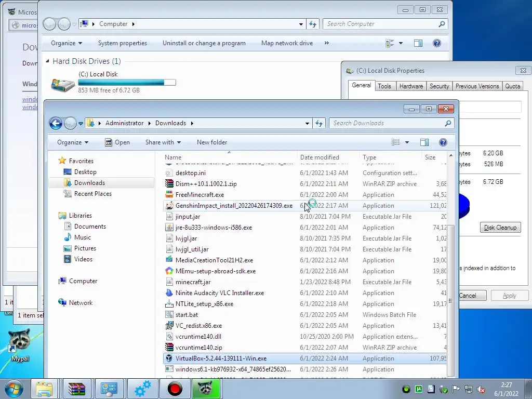Select General tab in Disk Properties
Image resolution: width=532 pixels, height=399 pixels.
click(x=362, y=86)
